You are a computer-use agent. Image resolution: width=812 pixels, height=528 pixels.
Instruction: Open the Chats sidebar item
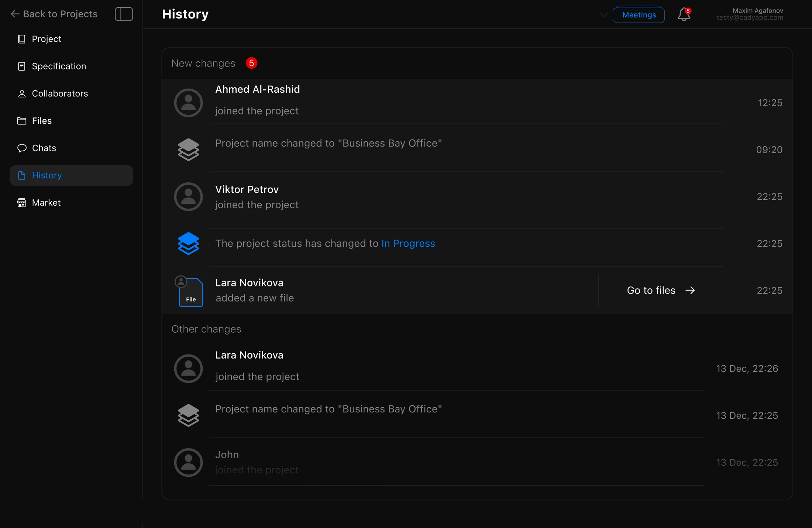[71, 148]
